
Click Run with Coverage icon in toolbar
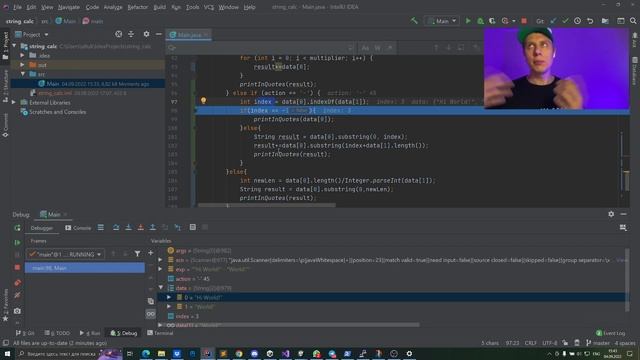pos(492,21)
